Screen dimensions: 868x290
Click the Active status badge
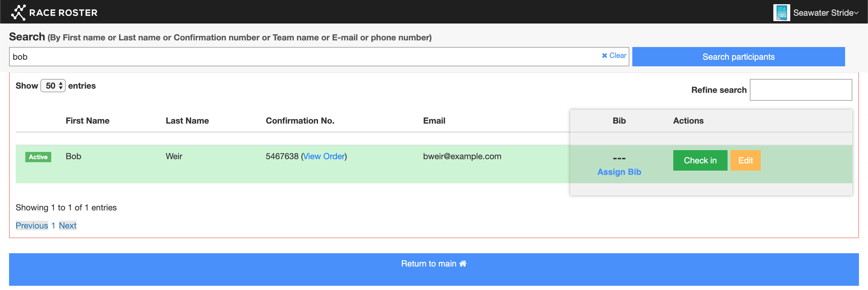click(x=38, y=157)
